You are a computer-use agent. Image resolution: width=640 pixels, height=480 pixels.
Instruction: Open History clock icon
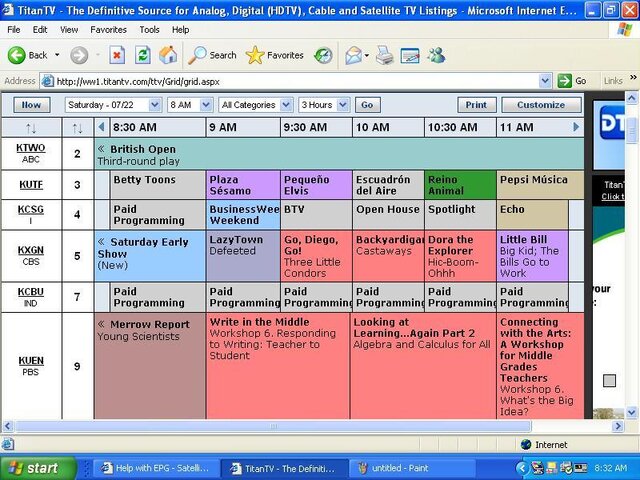(323, 55)
